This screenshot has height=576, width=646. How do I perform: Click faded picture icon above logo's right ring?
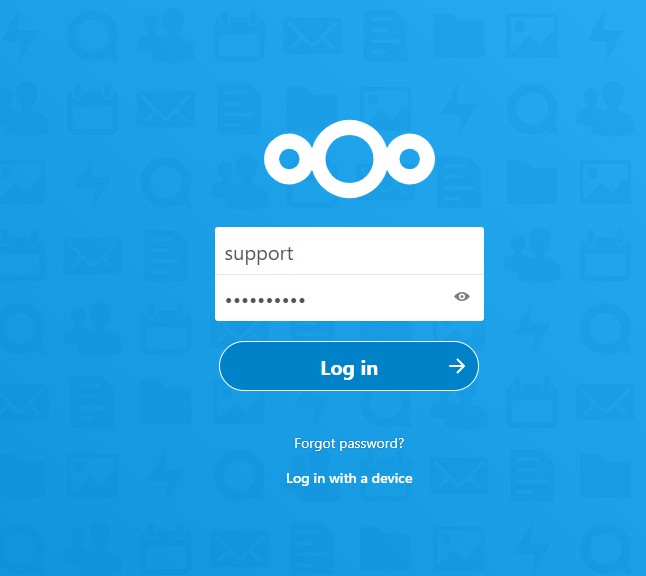point(385,108)
